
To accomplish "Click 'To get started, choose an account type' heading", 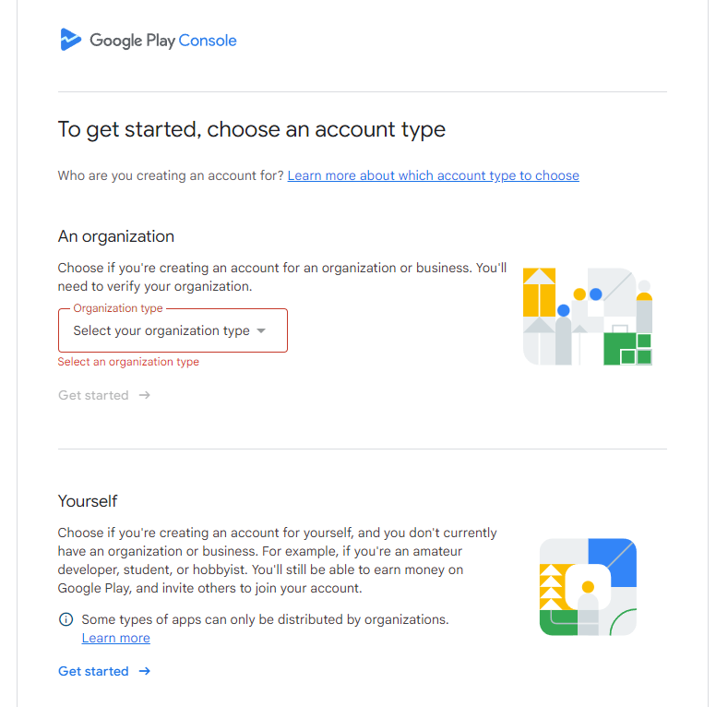I will (251, 129).
